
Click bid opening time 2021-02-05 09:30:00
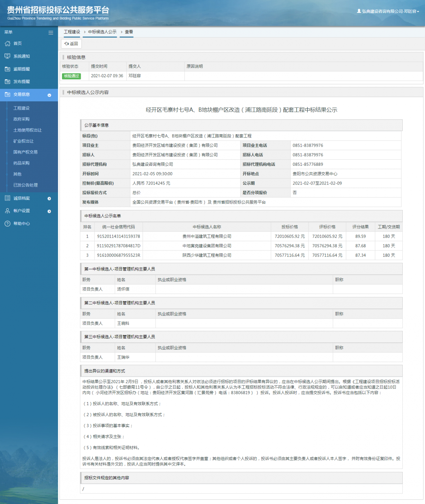tap(152, 174)
